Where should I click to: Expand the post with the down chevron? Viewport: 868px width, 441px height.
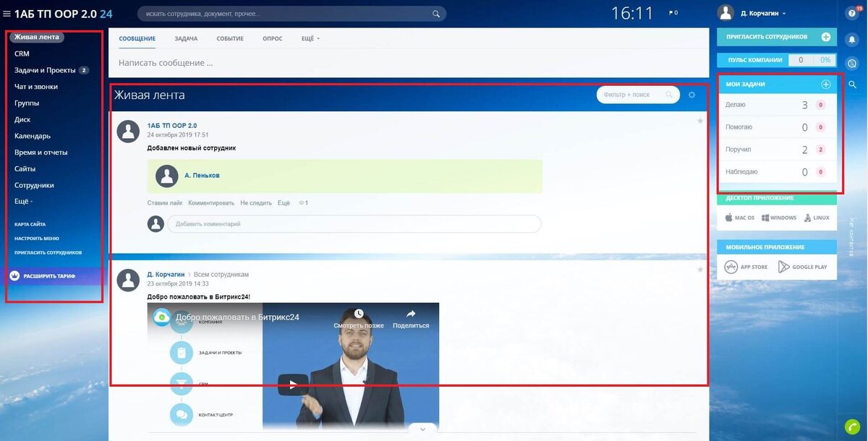click(422, 429)
